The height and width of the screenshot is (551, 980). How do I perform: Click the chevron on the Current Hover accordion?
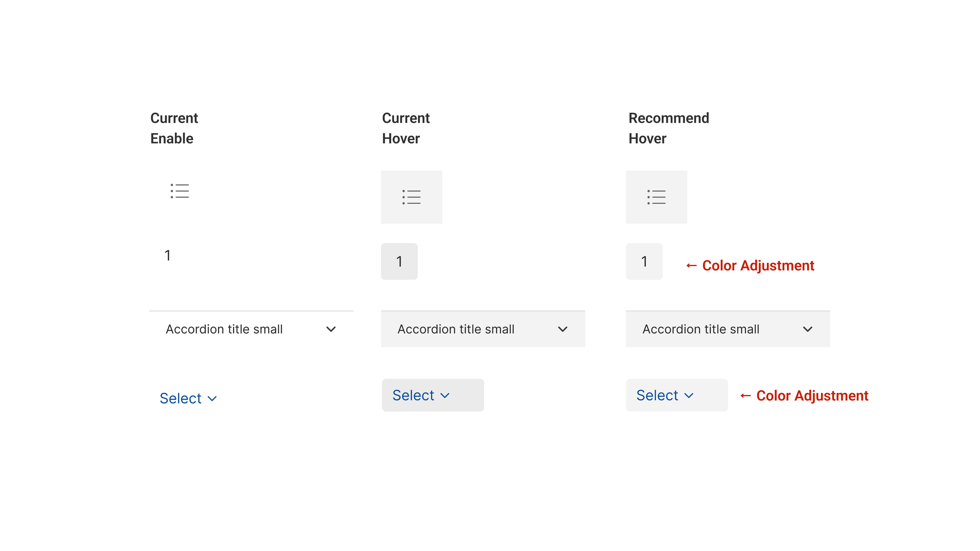[x=563, y=329]
